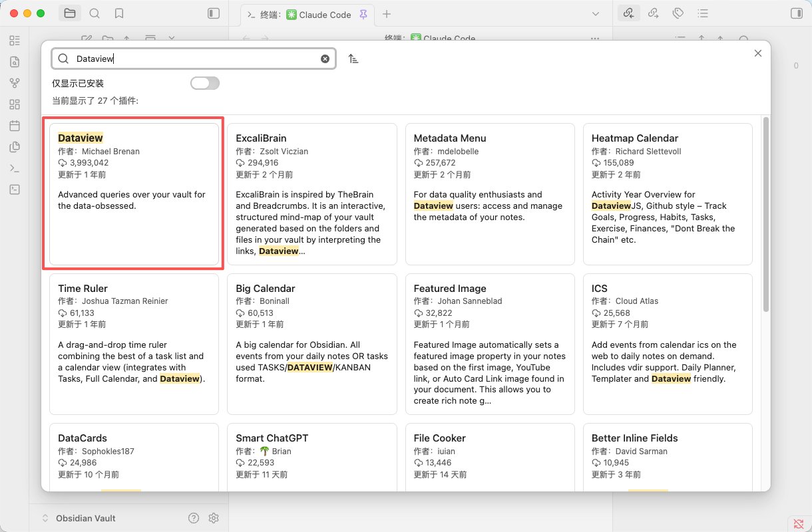Click 更新于 14 天前 under File Cooker
This screenshot has height=532, width=812.
click(x=440, y=475)
